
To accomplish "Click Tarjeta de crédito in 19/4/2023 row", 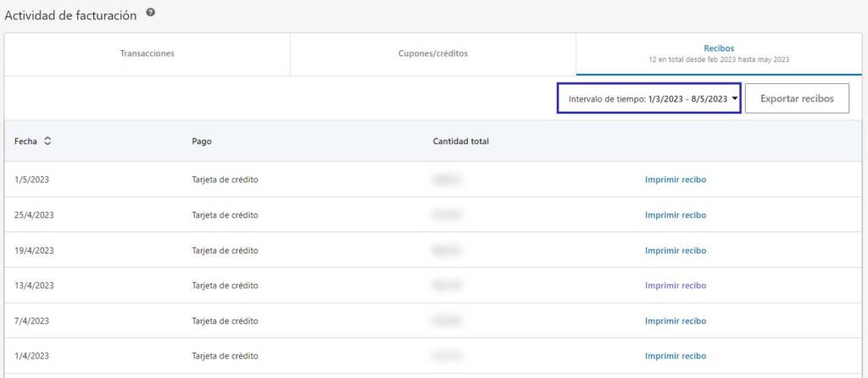I will [225, 251].
